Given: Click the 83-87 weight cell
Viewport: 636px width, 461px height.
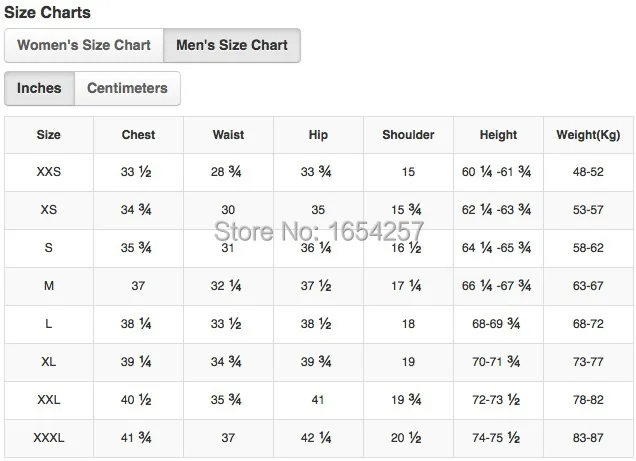Looking at the screenshot, I should point(588,438).
